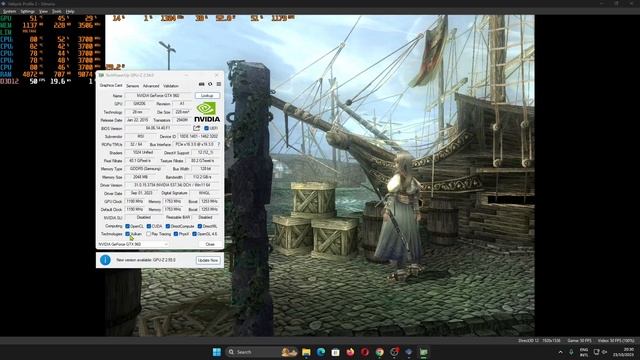Switch to the Advanced tab
Screen dimensions: 640x360
[151, 86]
